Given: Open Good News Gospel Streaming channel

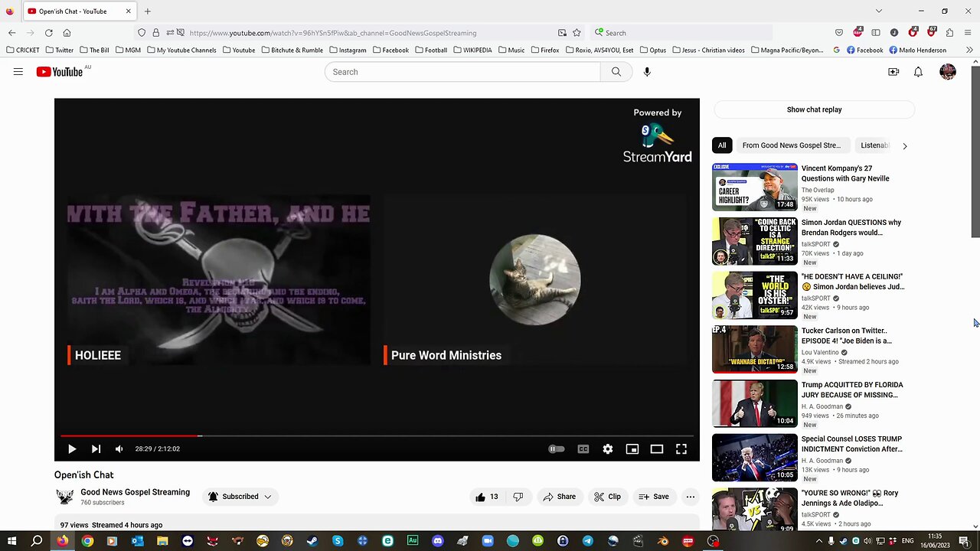Looking at the screenshot, I should [x=136, y=492].
